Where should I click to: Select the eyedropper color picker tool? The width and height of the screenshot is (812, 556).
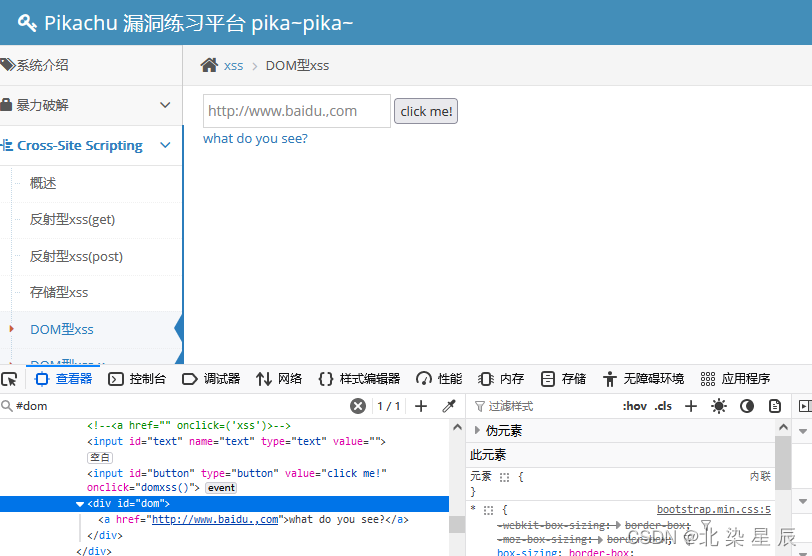449,406
